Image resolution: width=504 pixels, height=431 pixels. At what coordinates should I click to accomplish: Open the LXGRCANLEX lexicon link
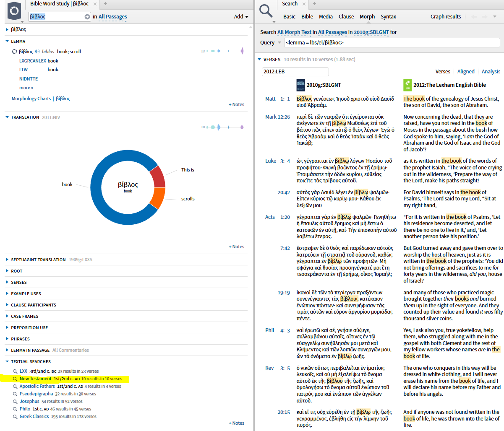click(x=33, y=61)
